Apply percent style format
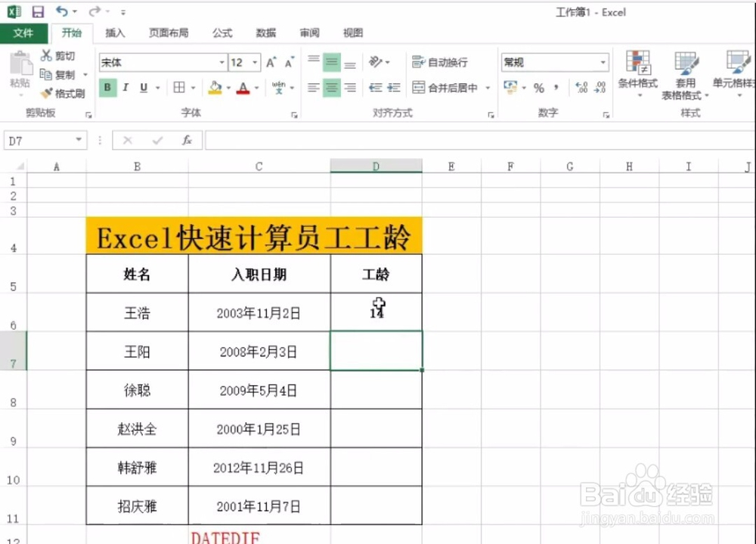 [539, 88]
